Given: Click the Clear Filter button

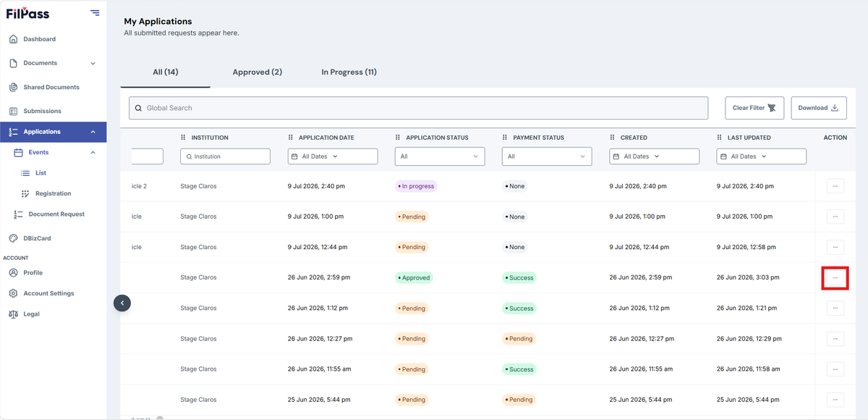Looking at the screenshot, I should click(754, 108).
